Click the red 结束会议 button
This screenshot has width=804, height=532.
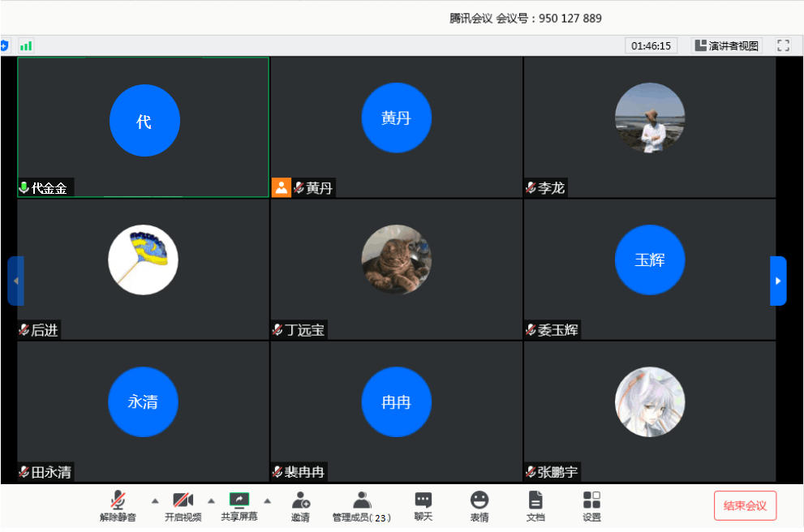(x=745, y=506)
